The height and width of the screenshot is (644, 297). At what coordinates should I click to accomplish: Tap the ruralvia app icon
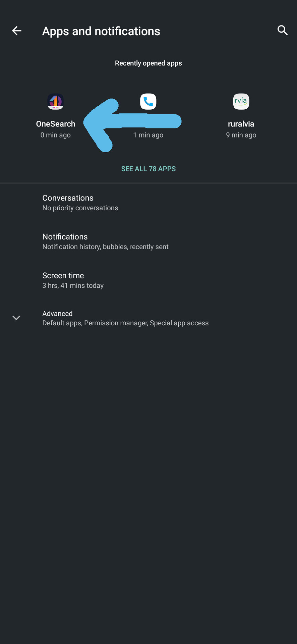point(241,101)
